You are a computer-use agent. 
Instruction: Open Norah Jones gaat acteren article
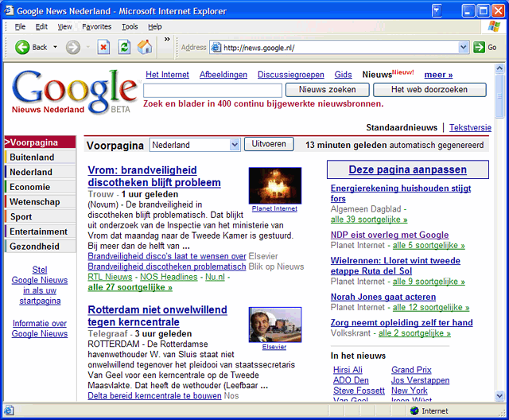[383, 297]
